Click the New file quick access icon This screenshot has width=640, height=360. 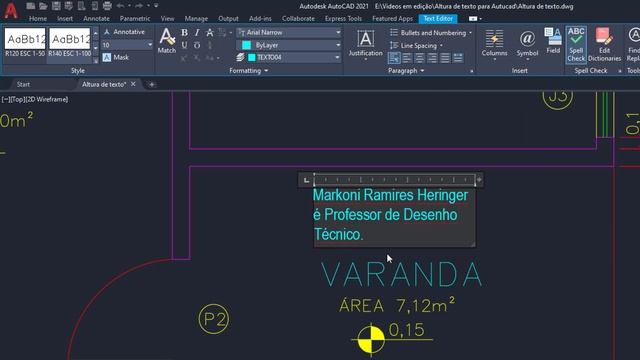30,6
